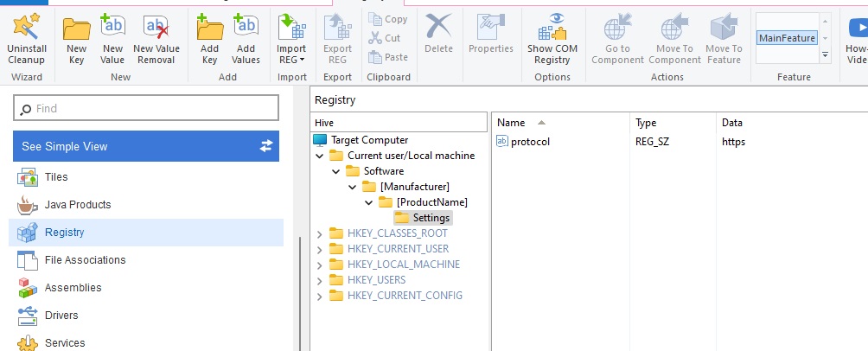Select the protocol registry value
Viewport: 868px width, 351px height.
point(530,142)
